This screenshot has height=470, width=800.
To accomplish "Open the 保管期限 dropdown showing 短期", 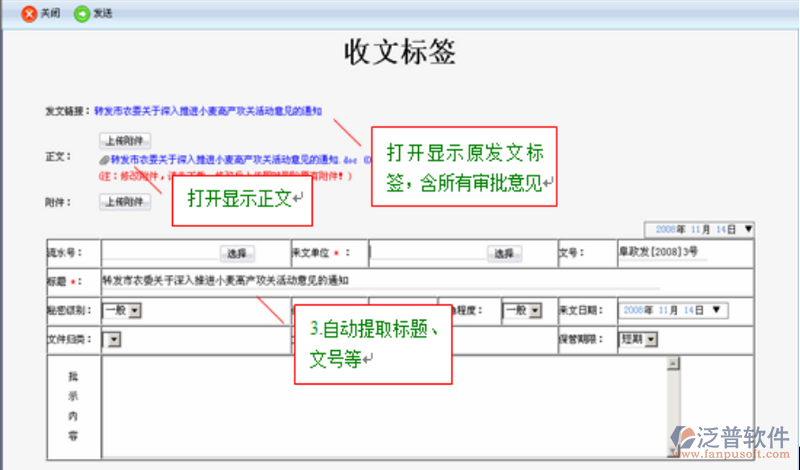I will (651, 340).
